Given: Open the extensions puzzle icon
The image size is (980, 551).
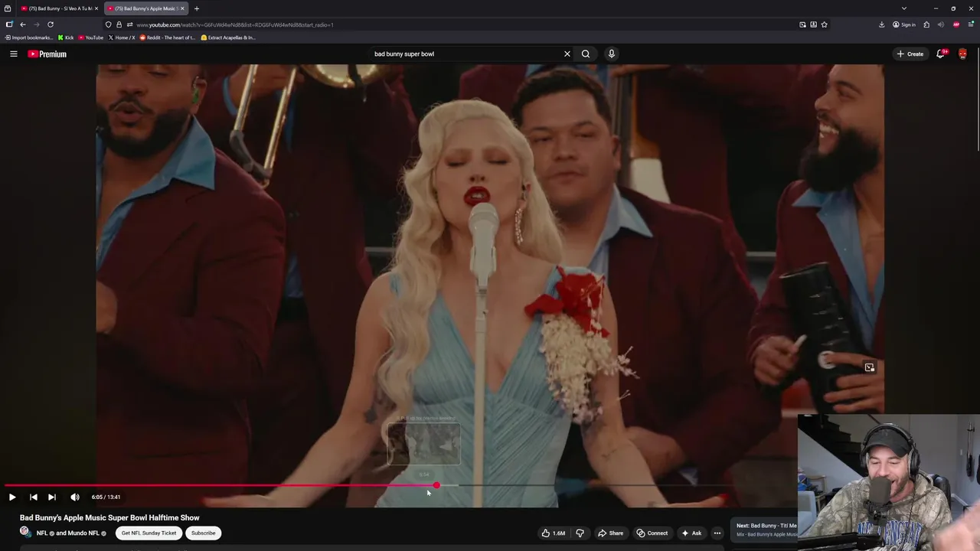Looking at the screenshot, I should point(926,24).
